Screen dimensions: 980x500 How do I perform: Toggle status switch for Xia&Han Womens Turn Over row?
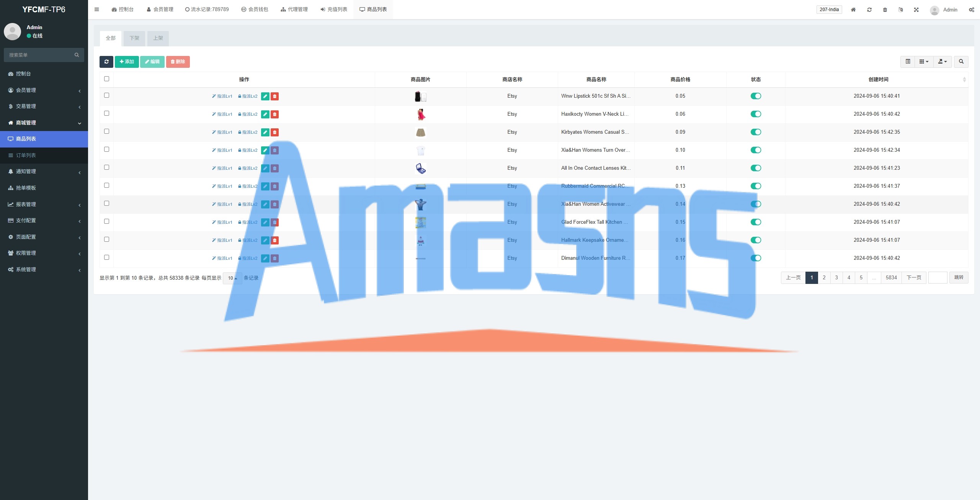tap(756, 150)
